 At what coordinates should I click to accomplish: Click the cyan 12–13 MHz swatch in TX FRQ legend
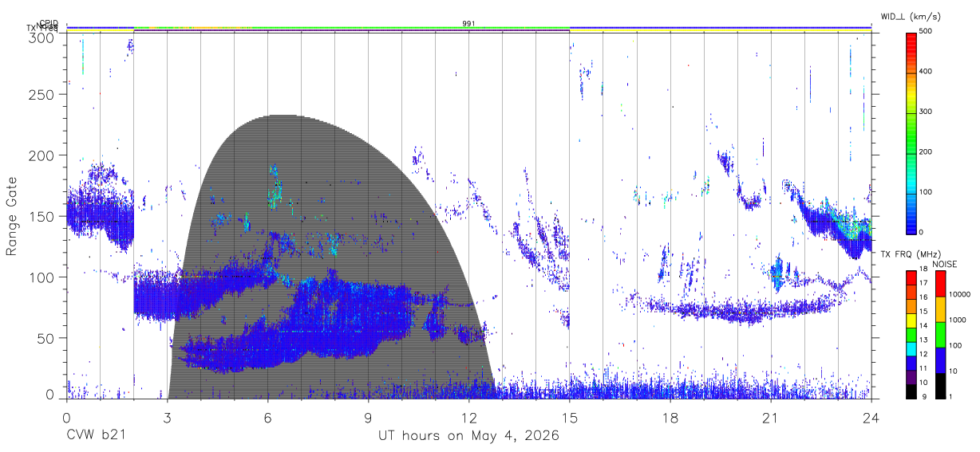(911, 349)
